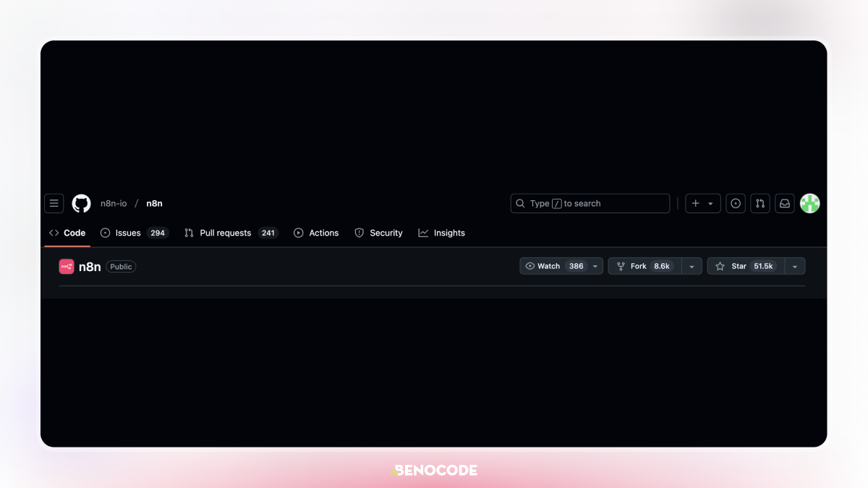Open the issues shortcut icon in header
Viewport: 868px width, 488px height.
[x=736, y=204]
